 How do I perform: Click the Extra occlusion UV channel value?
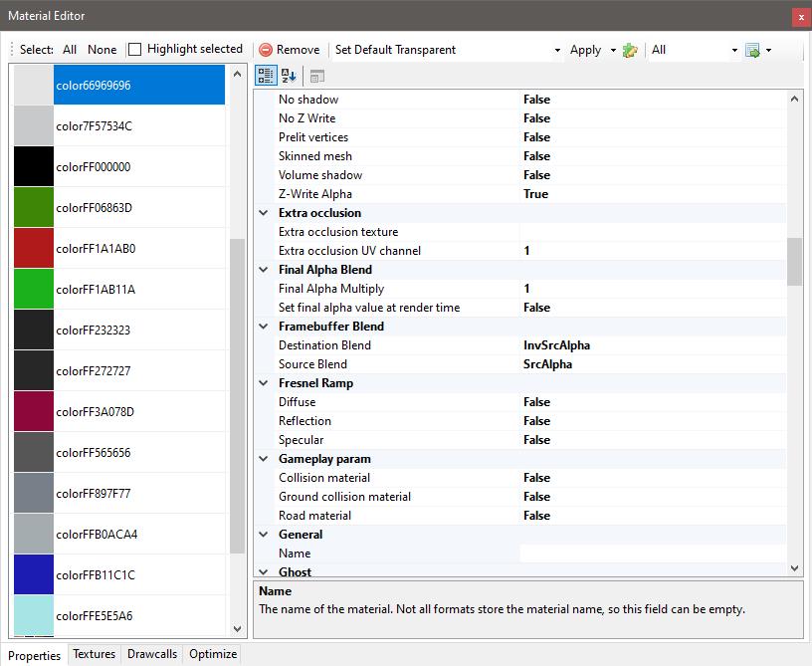click(x=526, y=251)
